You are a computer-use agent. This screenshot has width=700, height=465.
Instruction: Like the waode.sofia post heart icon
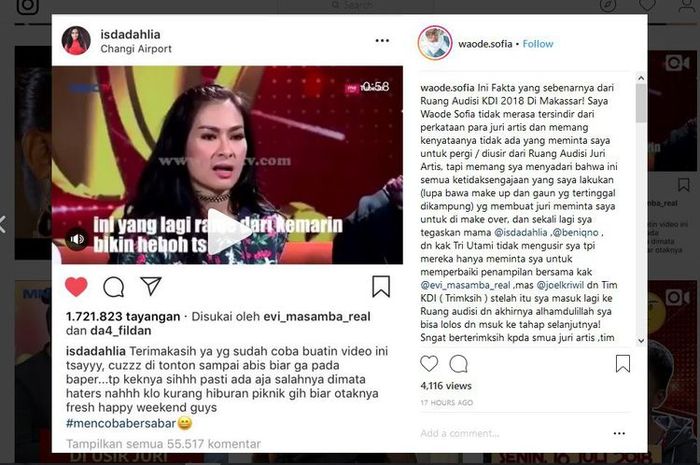point(429,364)
